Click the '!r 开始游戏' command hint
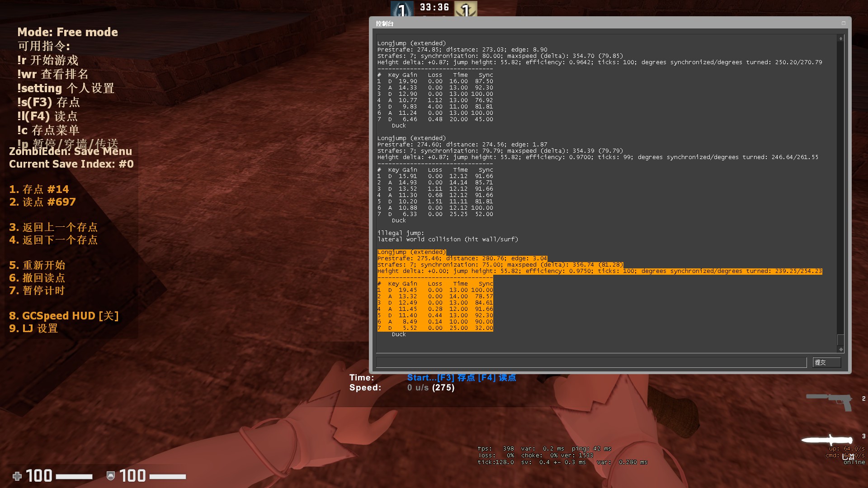Viewport: 868px width, 488px height. (x=47, y=60)
